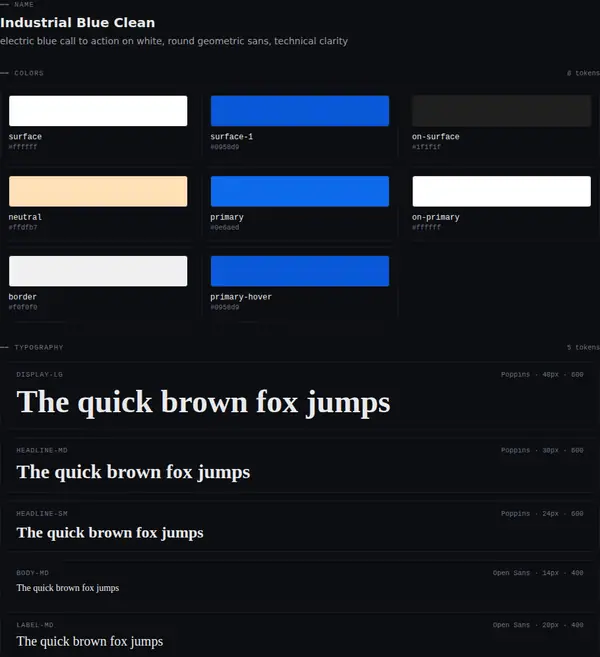The width and height of the screenshot is (600, 657).
Task: Click the 'HEADLINE-MD' type label
Action: (x=42, y=450)
